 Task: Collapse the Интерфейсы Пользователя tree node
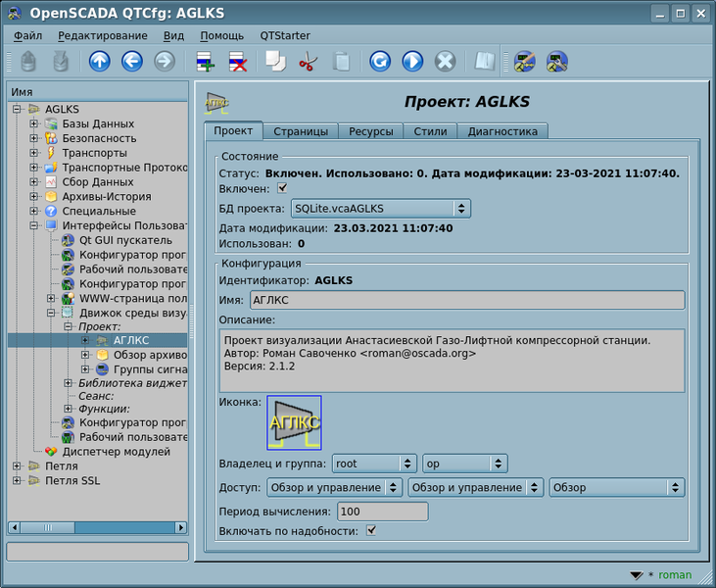33,225
